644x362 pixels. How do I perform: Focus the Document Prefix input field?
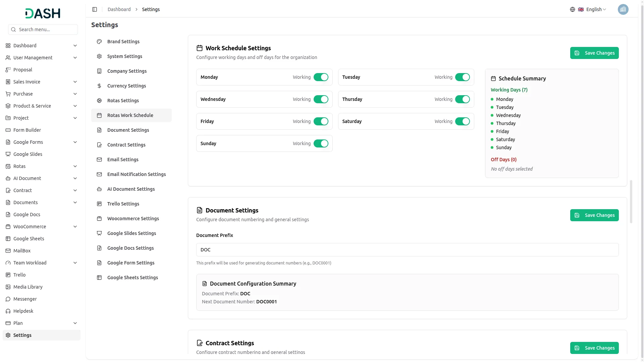point(407,250)
